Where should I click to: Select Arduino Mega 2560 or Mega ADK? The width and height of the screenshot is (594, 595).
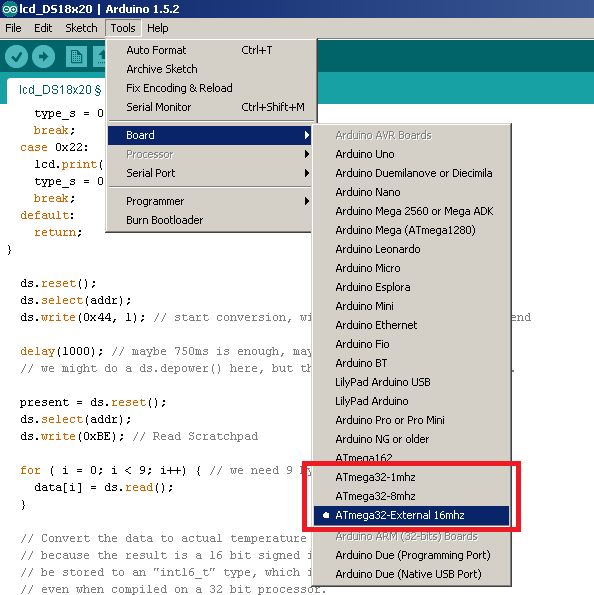pos(411,211)
